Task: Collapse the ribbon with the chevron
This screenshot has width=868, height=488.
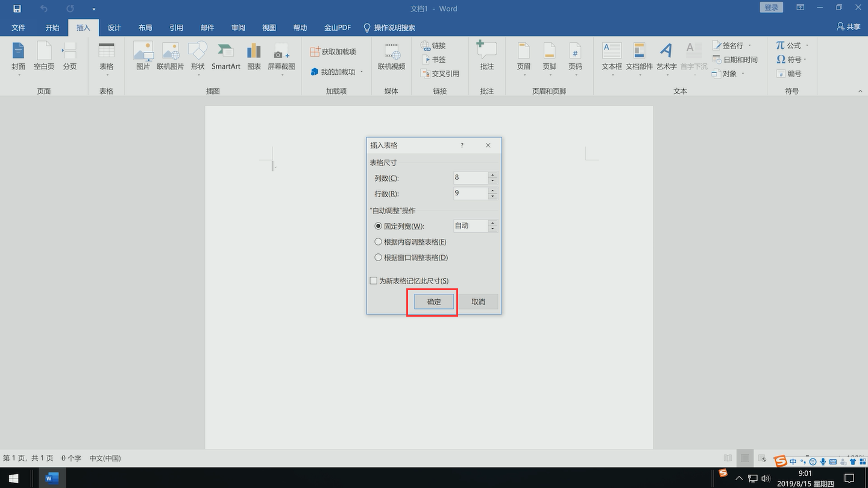Action: [x=860, y=91]
